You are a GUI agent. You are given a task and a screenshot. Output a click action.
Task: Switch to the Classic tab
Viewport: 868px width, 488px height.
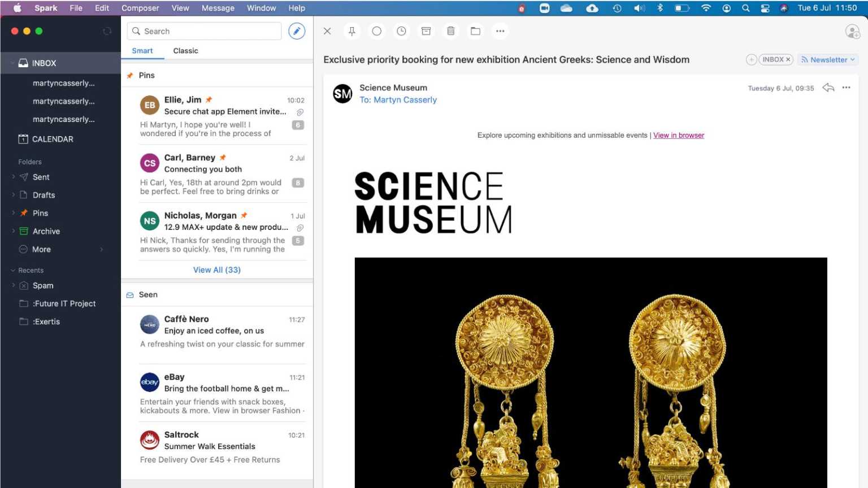pos(185,51)
